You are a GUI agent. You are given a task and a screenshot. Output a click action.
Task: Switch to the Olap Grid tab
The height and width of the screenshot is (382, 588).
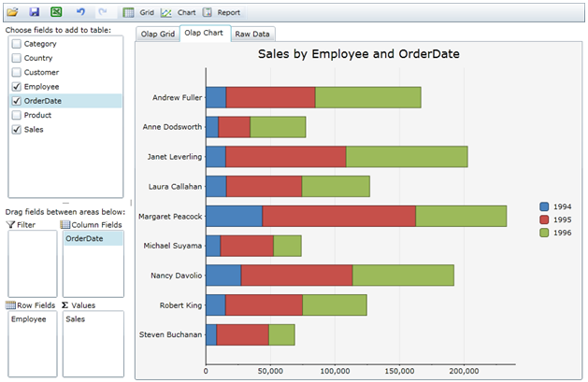click(156, 34)
